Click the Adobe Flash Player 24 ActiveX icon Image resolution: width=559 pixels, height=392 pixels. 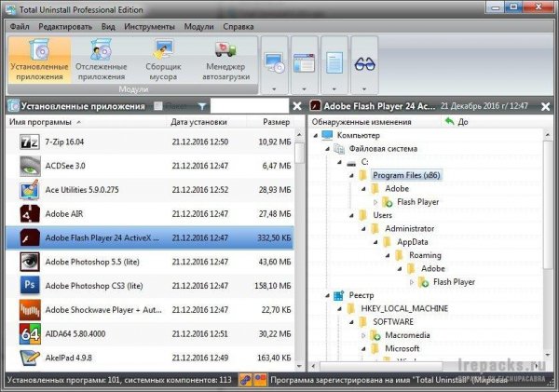[x=30, y=237]
